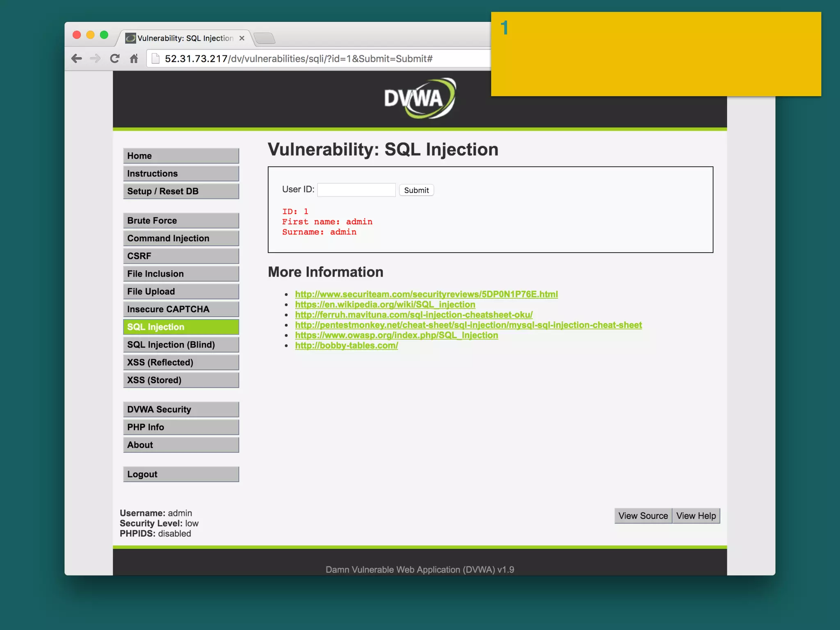Open the bobby-tables.com link
This screenshot has width=840, height=630.
click(x=346, y=345)
